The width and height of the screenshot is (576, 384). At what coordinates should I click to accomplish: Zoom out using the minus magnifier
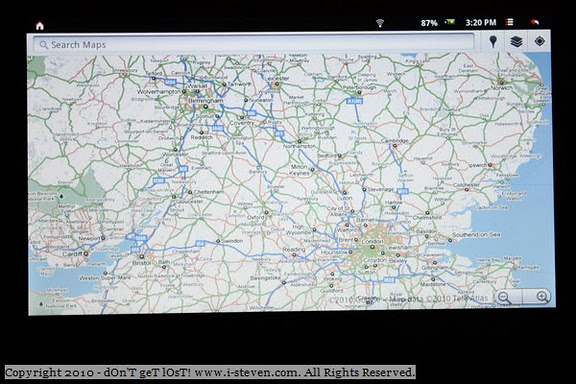point(505,297)
